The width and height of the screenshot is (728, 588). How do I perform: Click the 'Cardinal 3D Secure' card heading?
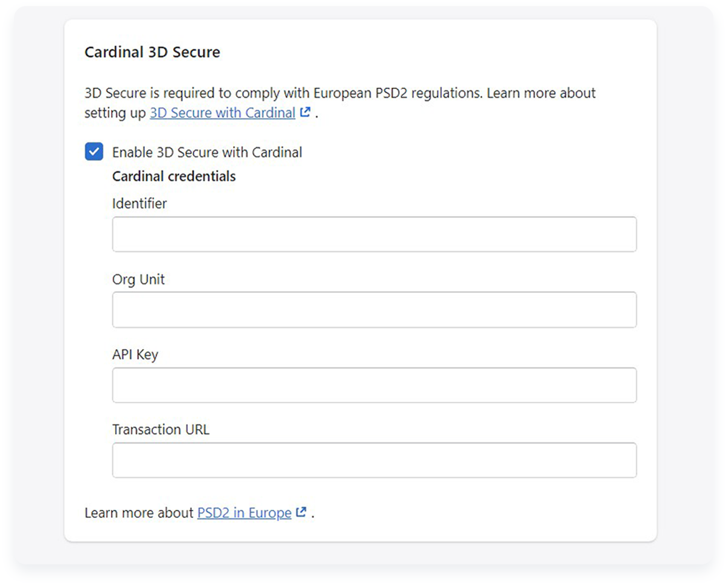click(152, 52)
